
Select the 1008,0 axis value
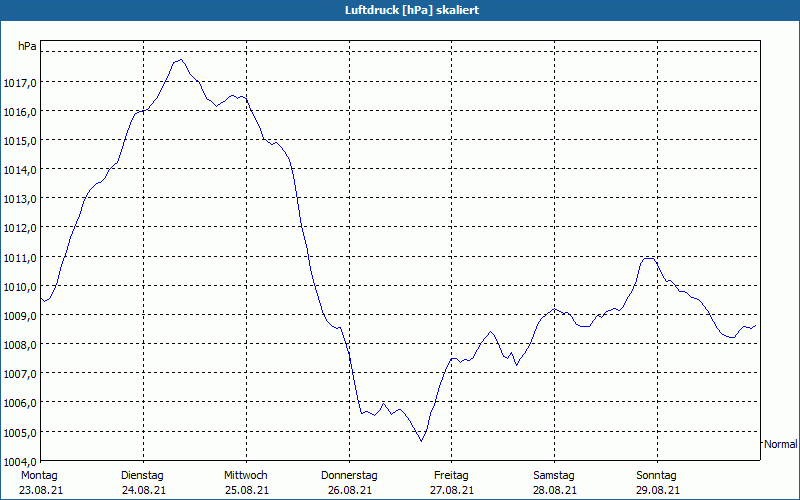(x=20, y=345)
